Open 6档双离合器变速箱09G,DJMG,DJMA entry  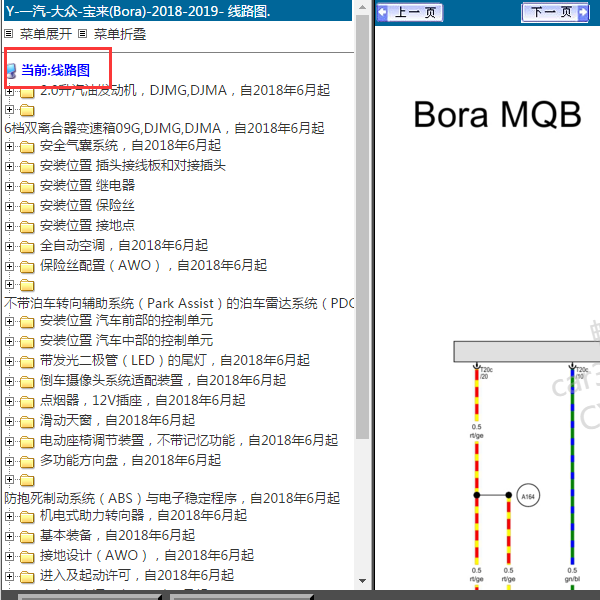[164, 128]
